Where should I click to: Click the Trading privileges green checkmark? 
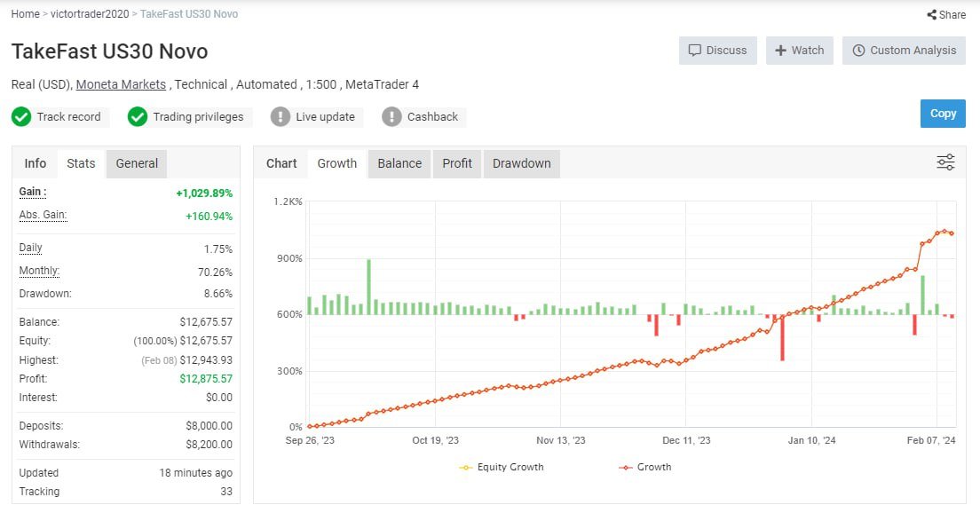[137, 117]
